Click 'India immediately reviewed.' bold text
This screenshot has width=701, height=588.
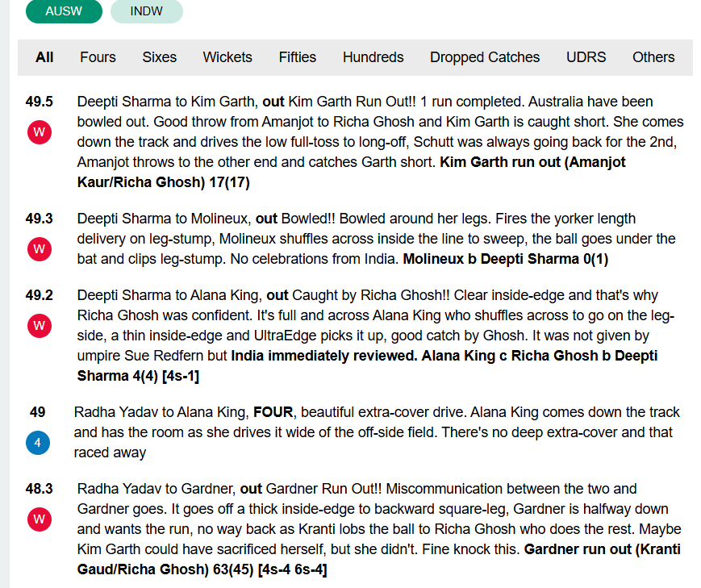[324, 356]
